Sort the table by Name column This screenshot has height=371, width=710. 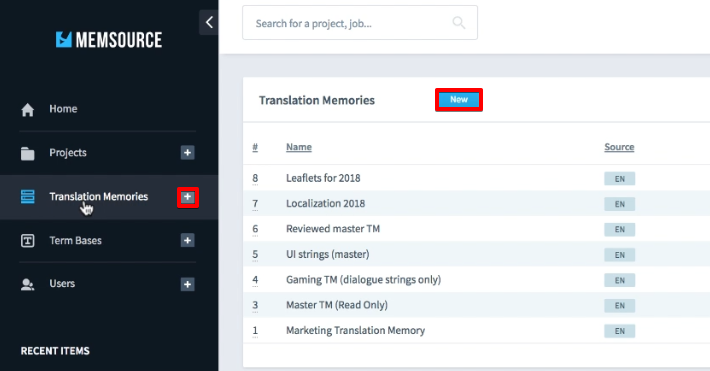click(299, 147)
